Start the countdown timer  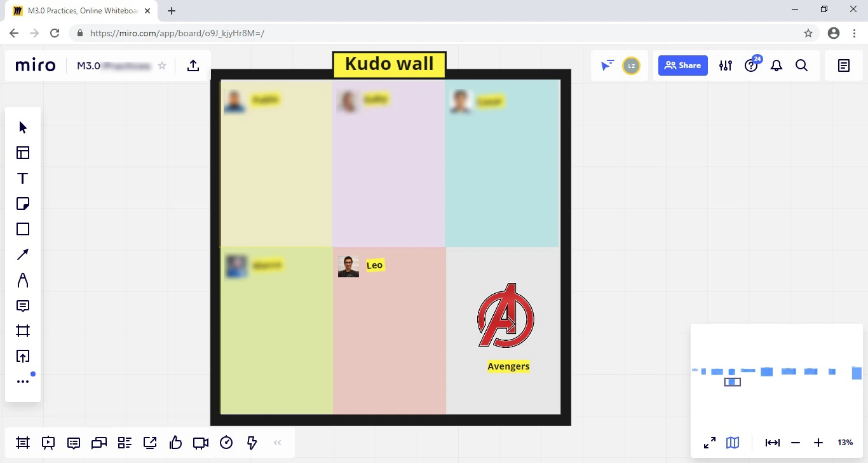click(226, 443)
